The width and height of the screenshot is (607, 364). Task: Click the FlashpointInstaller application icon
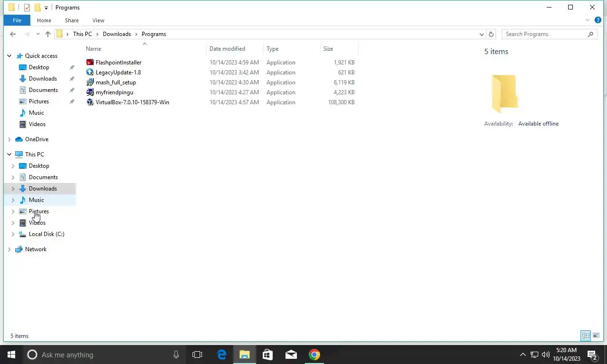(x=90, y=63)
